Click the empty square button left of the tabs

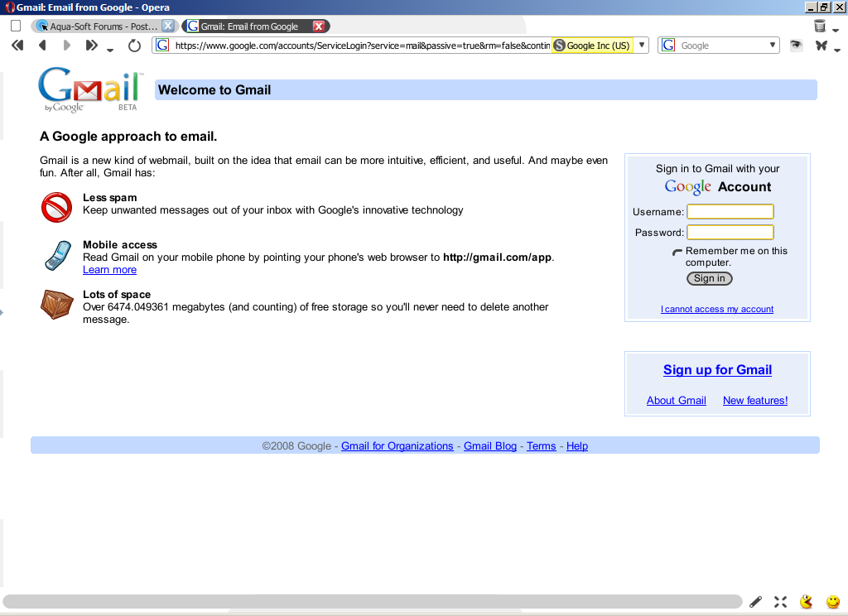click(x=16, y=26)
